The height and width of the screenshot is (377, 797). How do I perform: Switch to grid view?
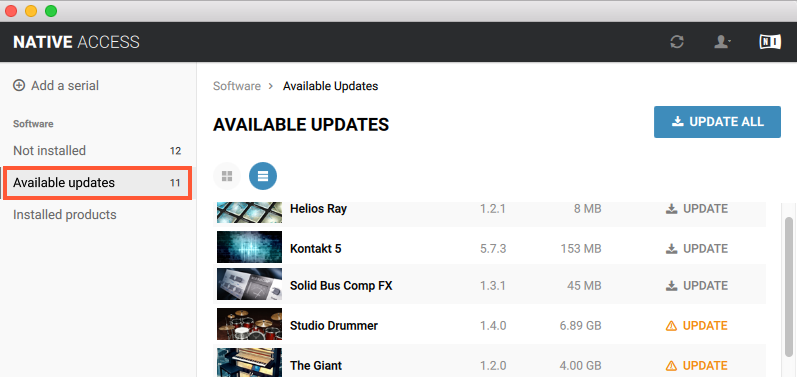227,176
